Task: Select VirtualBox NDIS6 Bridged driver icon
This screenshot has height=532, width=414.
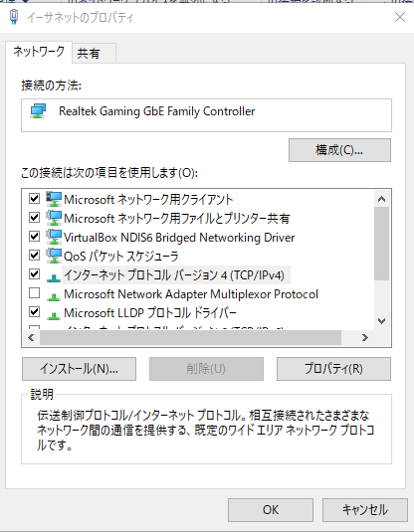Action: pyautogui.click(x=54, y=237)
